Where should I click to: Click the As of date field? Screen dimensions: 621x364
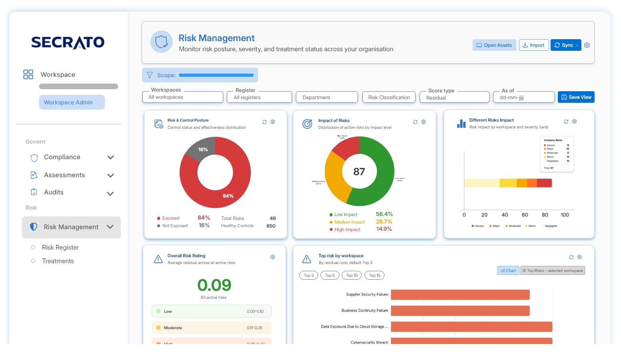[x=524, y=97]
